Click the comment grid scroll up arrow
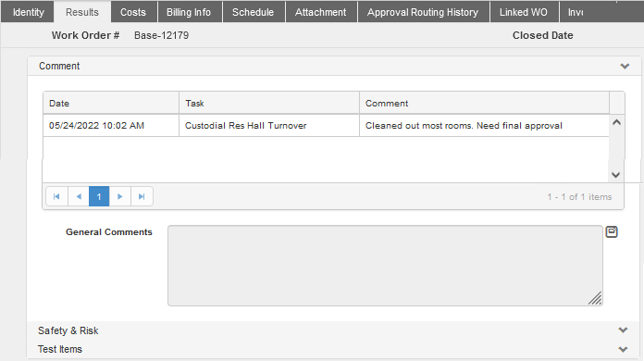Screen dimensions: 644x361 (616, 122)
